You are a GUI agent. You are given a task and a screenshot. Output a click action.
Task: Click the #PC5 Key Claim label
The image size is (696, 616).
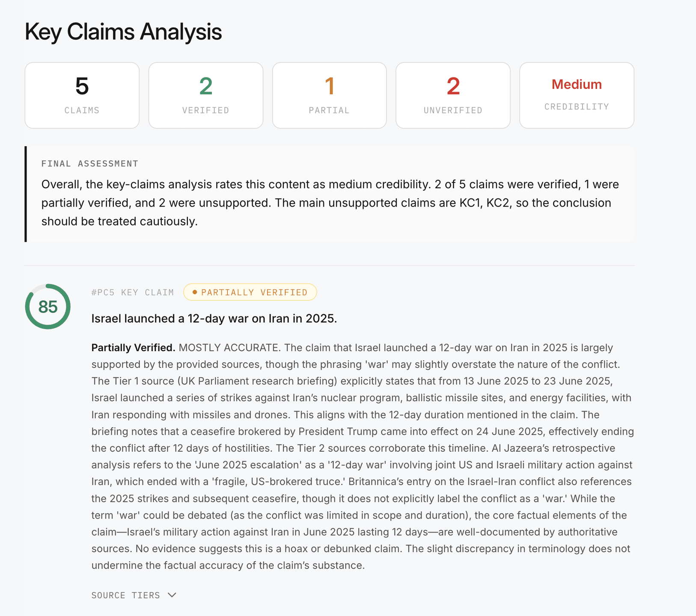pos(133,292)
